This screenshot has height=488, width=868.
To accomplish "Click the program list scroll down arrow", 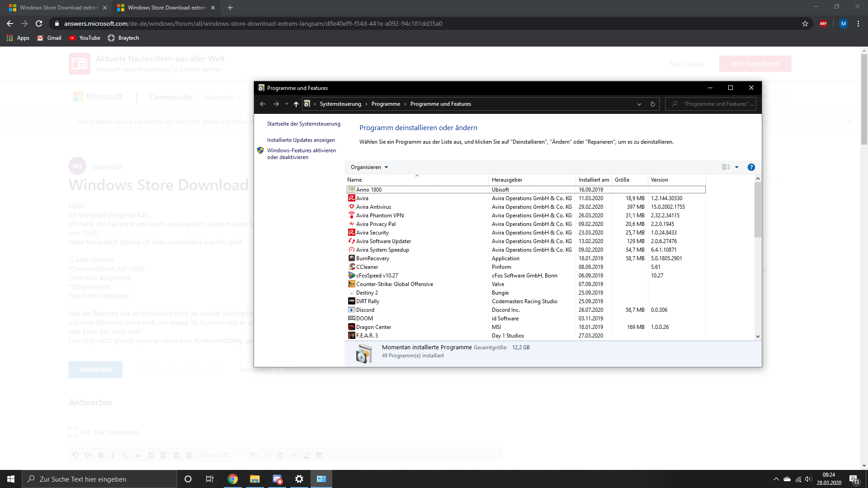I will [x=758, y=336].
